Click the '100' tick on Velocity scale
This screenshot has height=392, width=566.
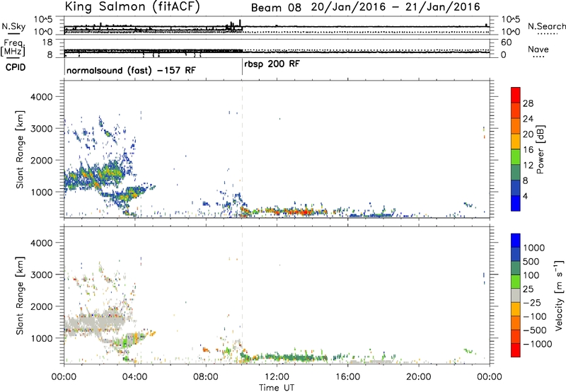(531, 275)
